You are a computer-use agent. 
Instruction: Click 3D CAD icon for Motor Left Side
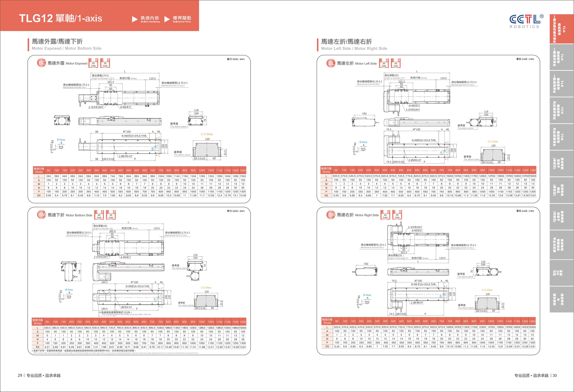pyautogui.click(x=396, y=63)
